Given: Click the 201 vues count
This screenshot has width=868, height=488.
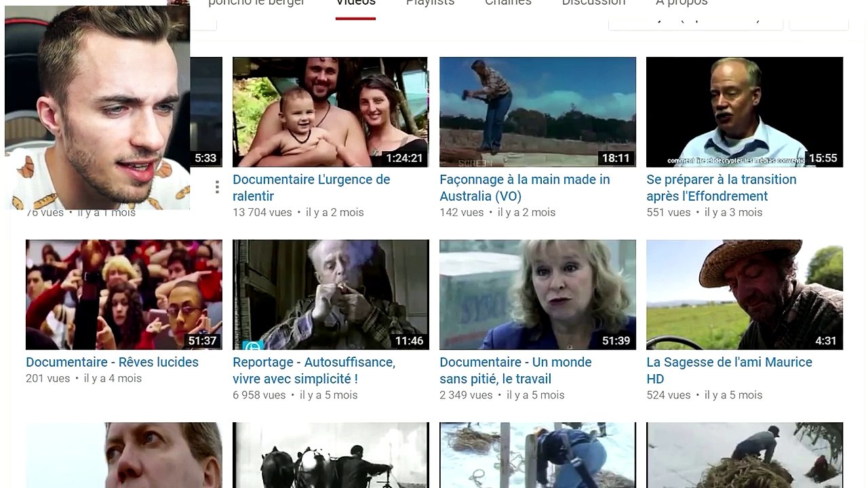Looking at the screenshot, I should coord(48,378).
